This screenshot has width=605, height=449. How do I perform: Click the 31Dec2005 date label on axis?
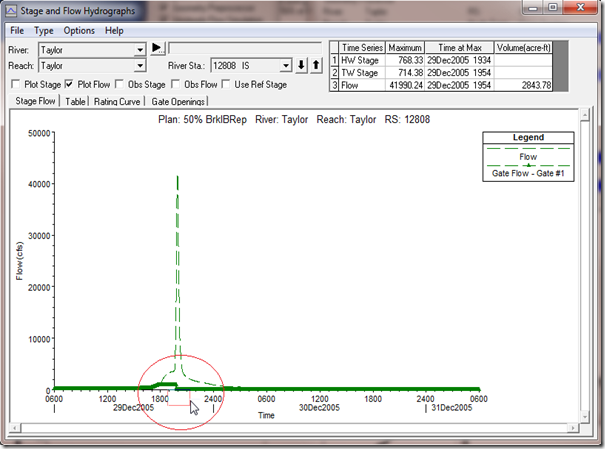[451, 407]
